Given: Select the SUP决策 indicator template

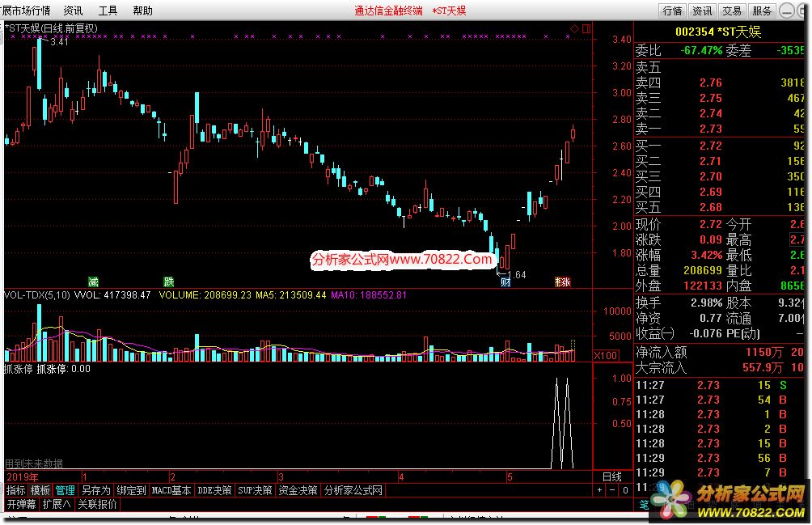Looking at the screenshot, I should (x=255, y=490).
